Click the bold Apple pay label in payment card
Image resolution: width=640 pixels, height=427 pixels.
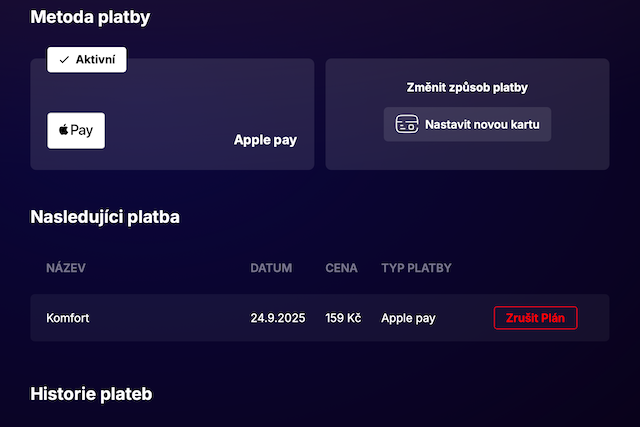[265, 140]
